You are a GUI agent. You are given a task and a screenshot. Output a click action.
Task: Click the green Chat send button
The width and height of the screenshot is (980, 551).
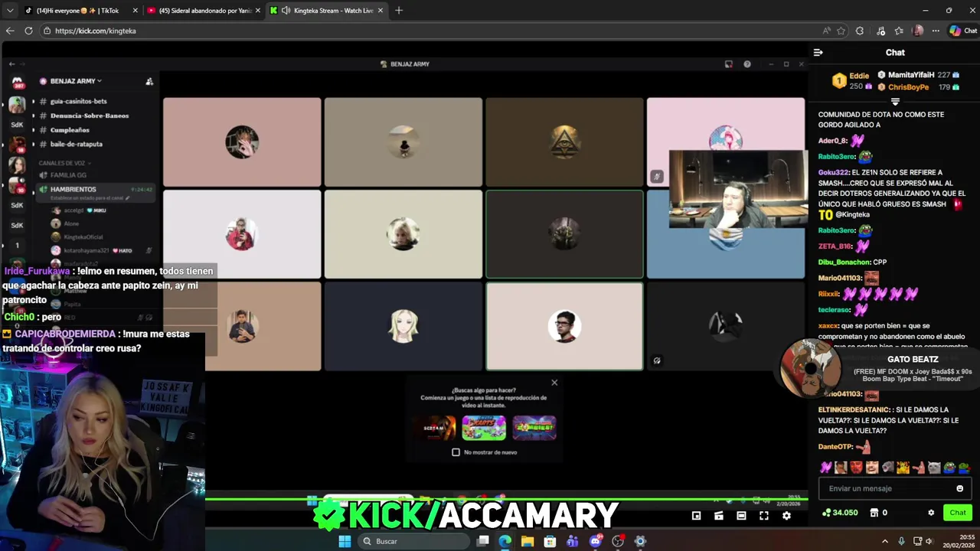pos(958,513)
